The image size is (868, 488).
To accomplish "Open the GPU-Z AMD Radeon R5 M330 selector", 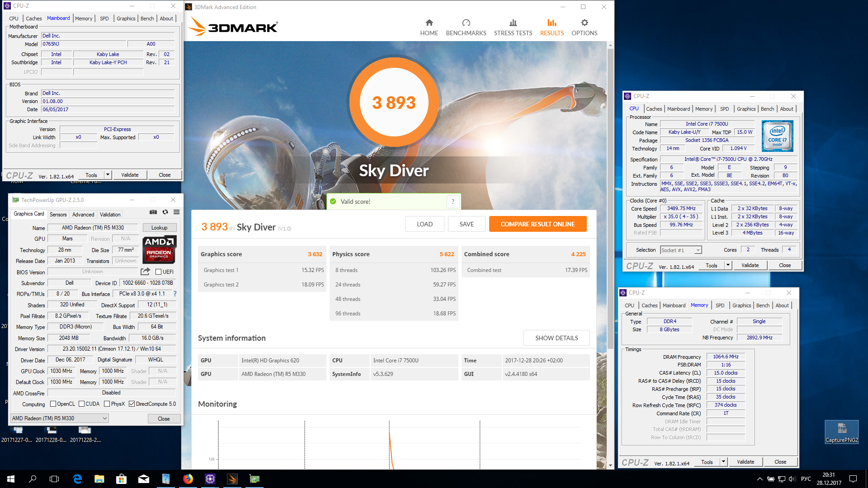I will pyautogui.click(x=59, y=418).
